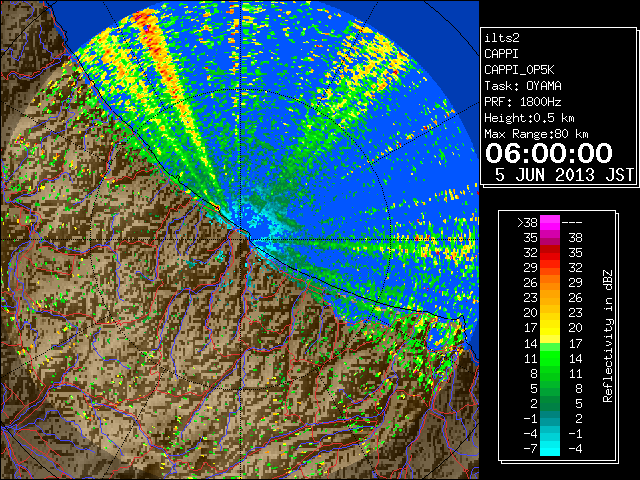This screenshot has height=480, width=640.
Task: Select the '5 JUN 2013 JST' date
Action: pyautogui.click(x=565, y=175)
